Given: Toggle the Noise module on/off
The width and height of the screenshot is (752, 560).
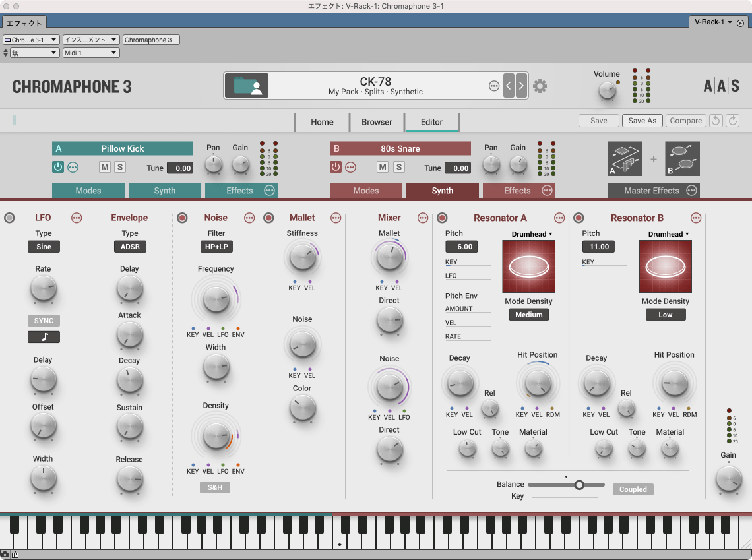Looking at the screenshot, I should click(x=183, y=218).
